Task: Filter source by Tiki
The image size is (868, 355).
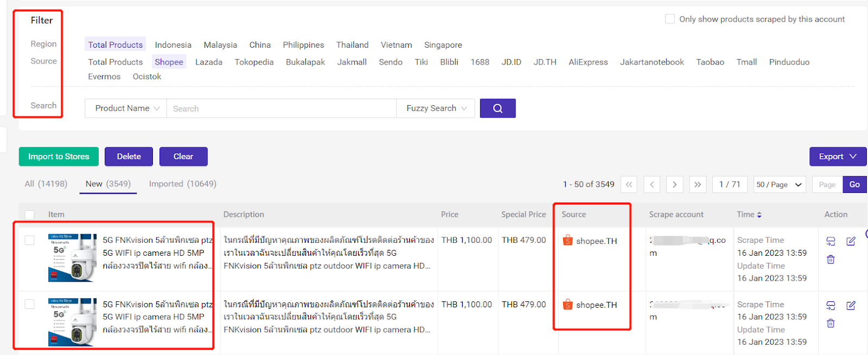Action: coord(422,62)
